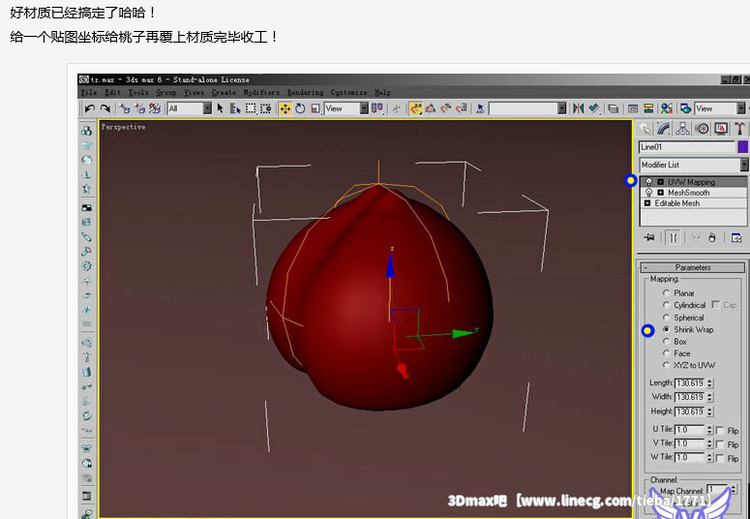Click the U Tile value field
Viewport: 750px width, 519px height.
point(689,430)
